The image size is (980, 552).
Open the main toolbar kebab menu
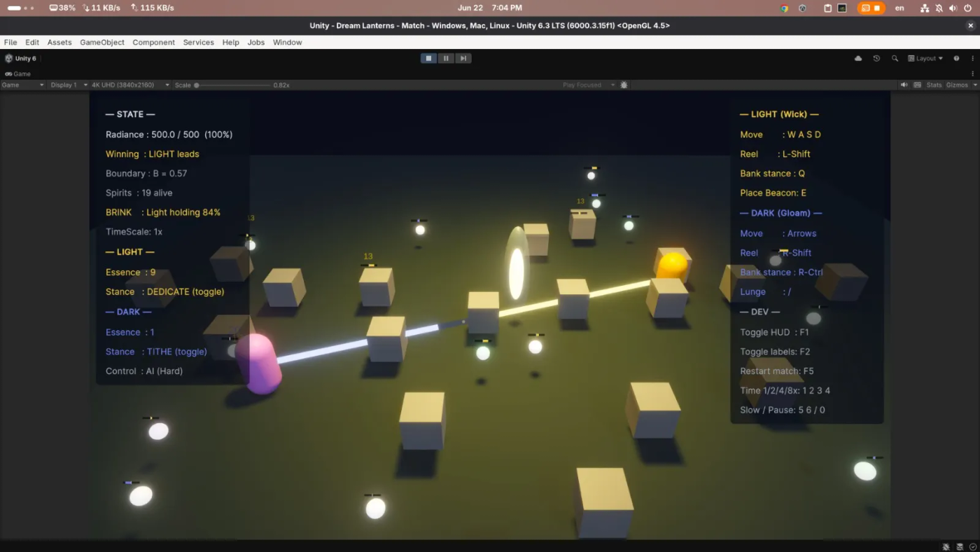tap(972, 58)
